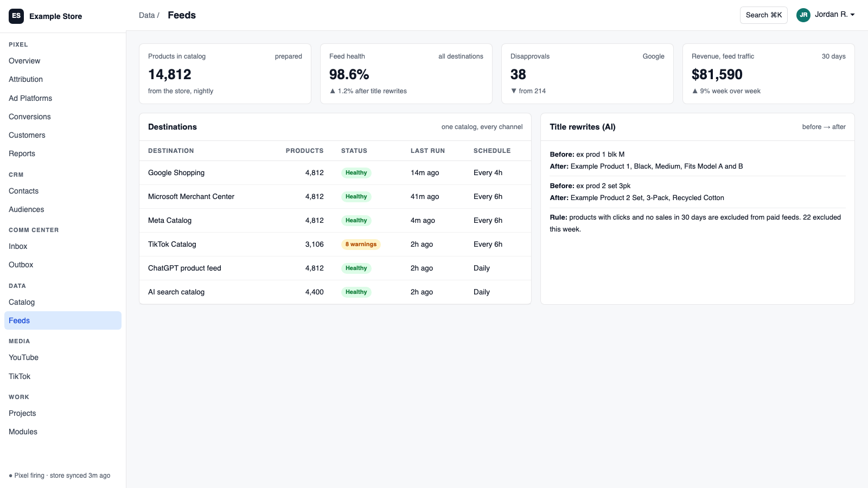
Task: Open Modules under Work
Action: coord(63,432)
